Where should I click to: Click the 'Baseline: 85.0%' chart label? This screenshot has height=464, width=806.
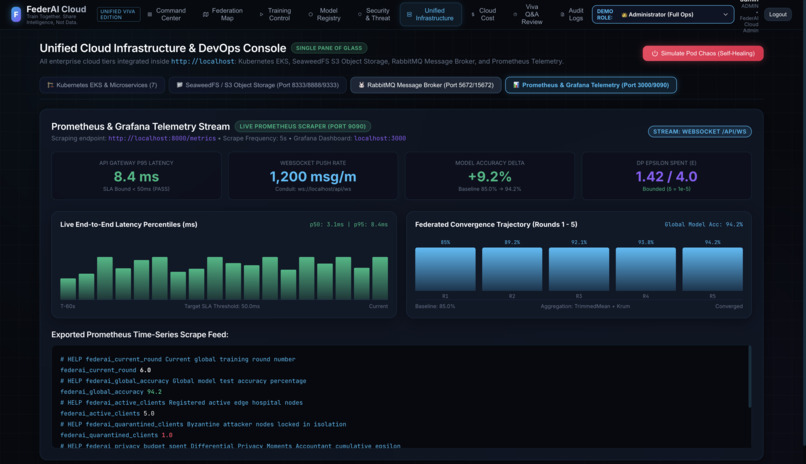click(435, 306)
